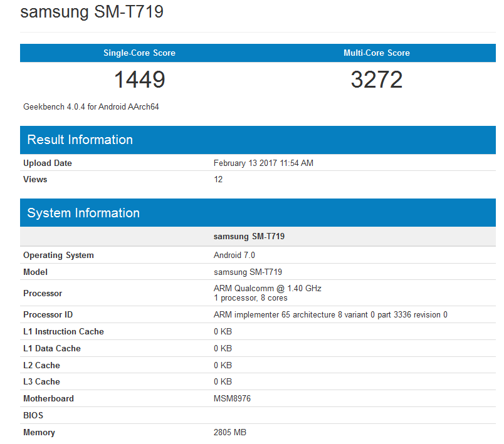Click the 'Memory' row label
The image size is (504, 444).
point(39,433)
